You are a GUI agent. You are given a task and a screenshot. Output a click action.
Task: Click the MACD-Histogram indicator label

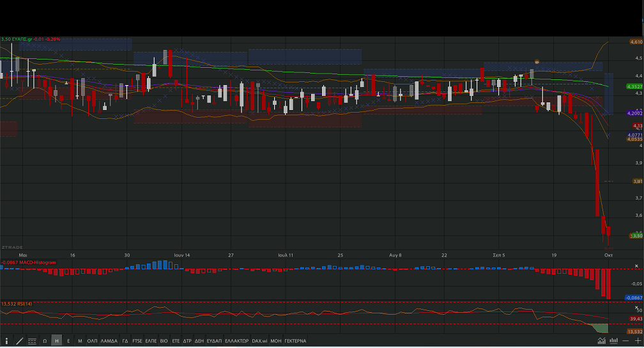point(36,262)
